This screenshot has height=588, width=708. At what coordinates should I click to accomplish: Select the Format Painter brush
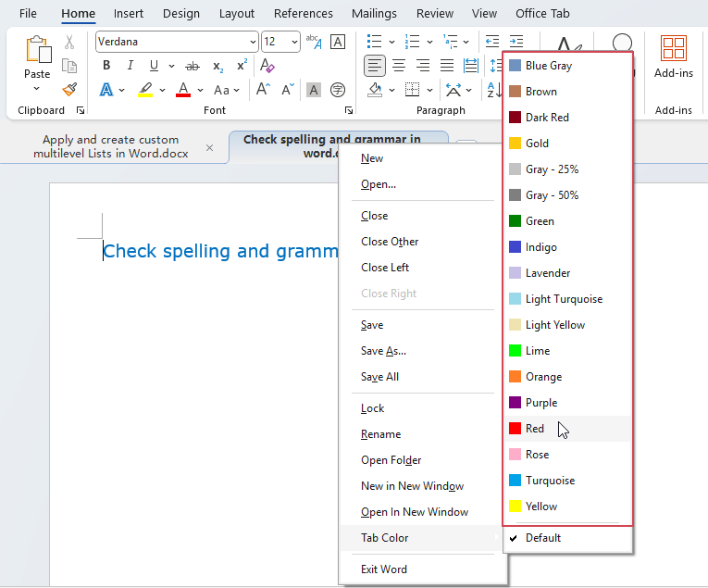tap(69, 90)
